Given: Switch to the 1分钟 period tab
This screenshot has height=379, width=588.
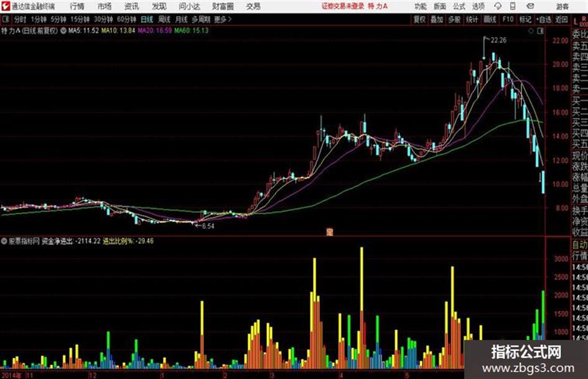Looking at the screenshot, I should point(39,19).
